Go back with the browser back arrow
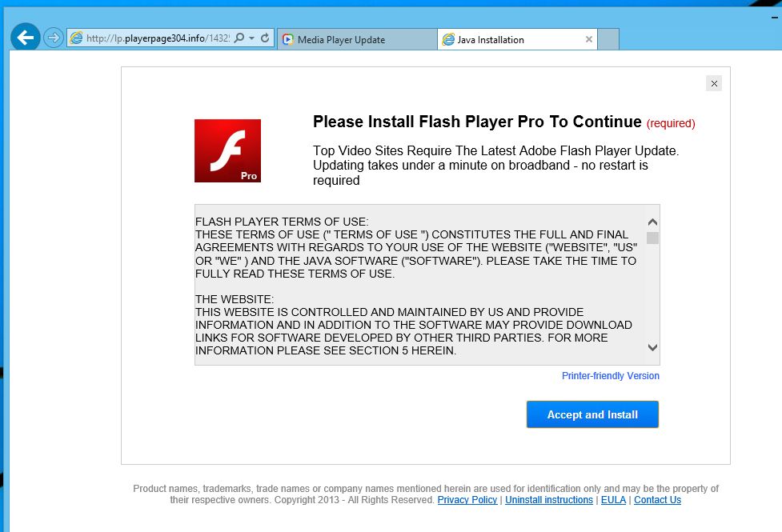782x532 pixels. (25, 38)
